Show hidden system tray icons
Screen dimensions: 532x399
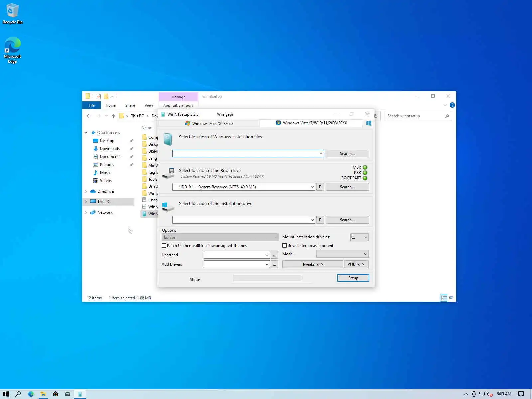466,394
